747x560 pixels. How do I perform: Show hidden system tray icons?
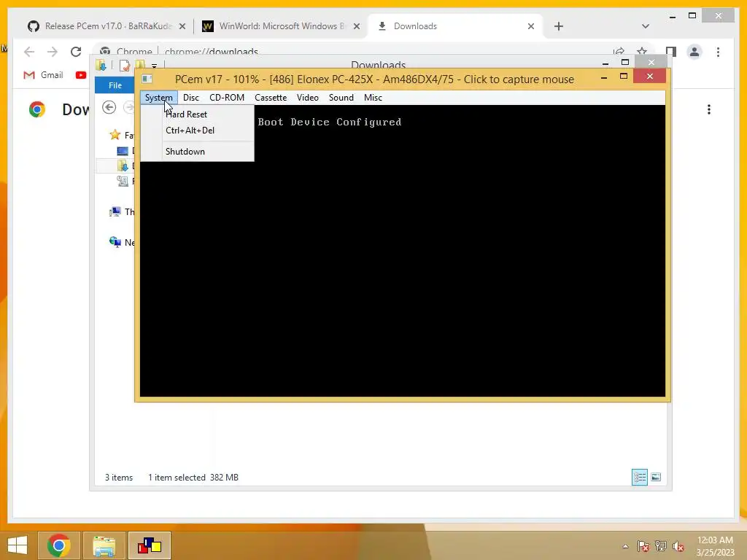click(x=625, y=547)
